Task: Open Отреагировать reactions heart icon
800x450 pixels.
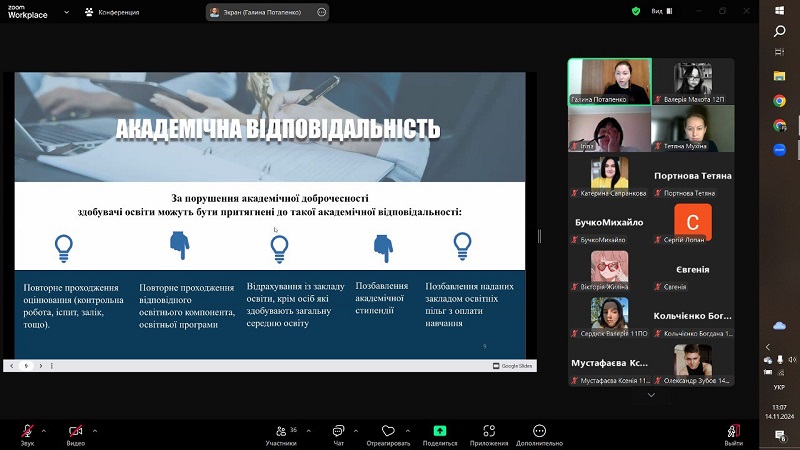Action: click(388, 431)
